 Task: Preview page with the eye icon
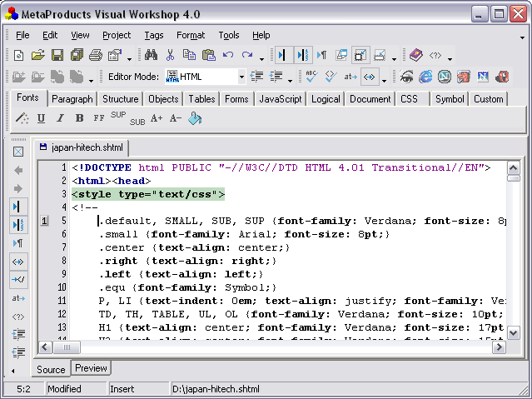point(406,77)
